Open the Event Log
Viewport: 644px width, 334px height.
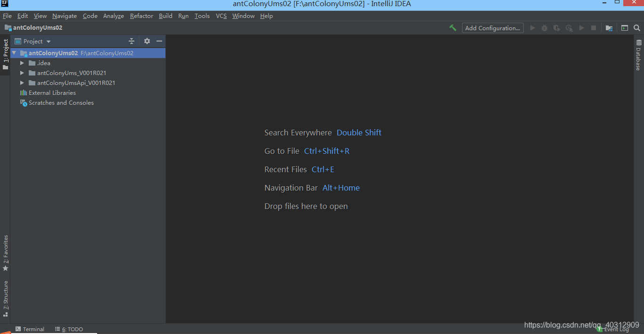click(613, 329)
